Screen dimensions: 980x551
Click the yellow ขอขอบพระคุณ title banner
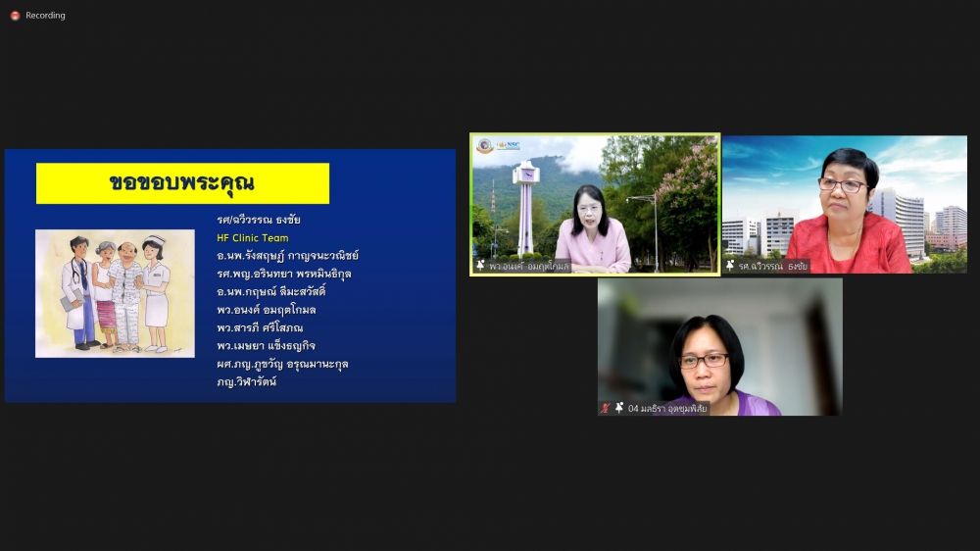[x=182, y=183]
